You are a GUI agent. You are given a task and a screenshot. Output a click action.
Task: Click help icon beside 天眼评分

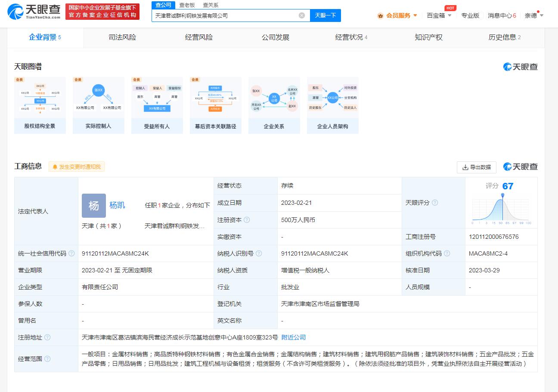[435, 203]
